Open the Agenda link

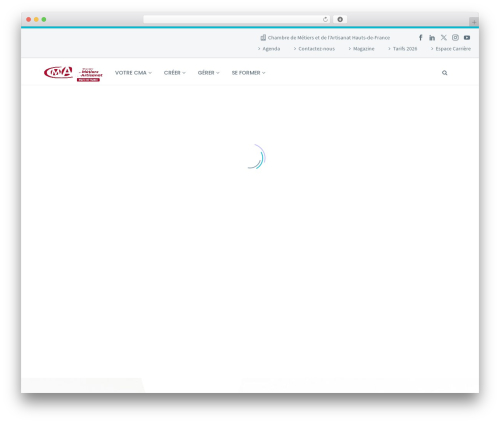pyautogui.click(x=271, y=49)
